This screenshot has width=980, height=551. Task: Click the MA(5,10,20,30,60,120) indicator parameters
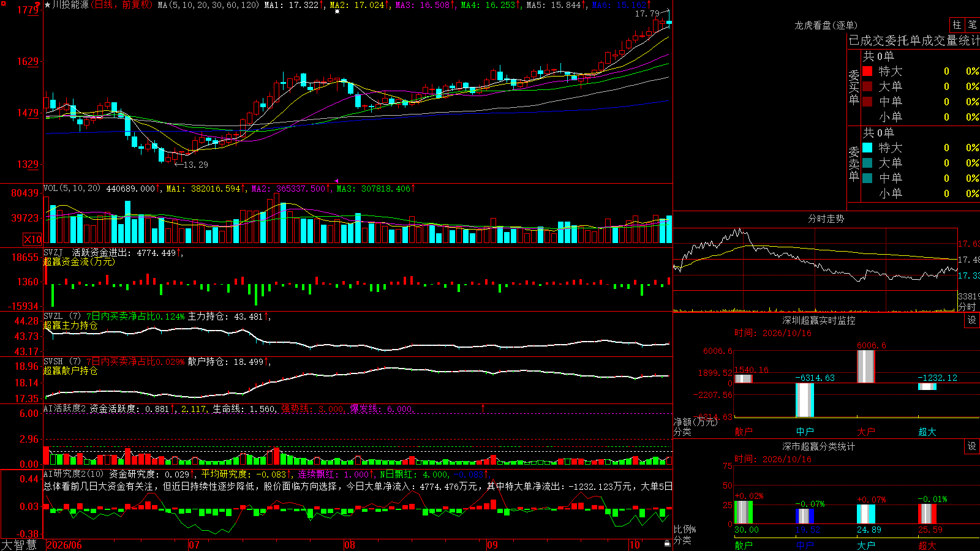[209, 5]
